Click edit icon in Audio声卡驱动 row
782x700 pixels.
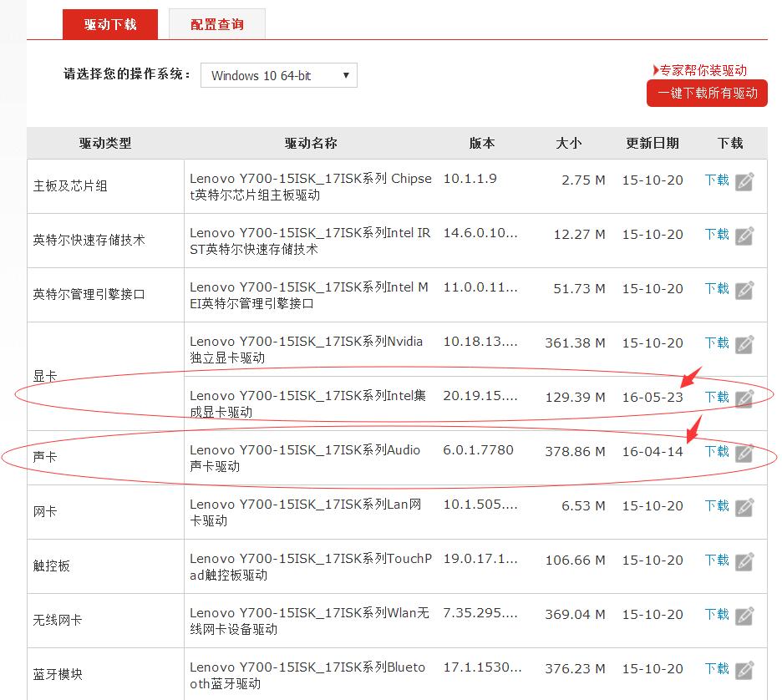click(x=744, y=454)
